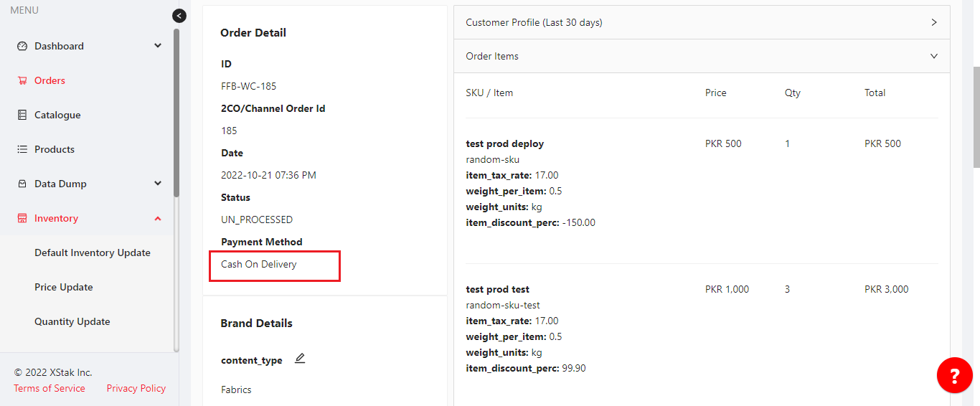The image size is (980, 406).
Task: Expand the Dashboard submenu chevron
Action: [x=158, y=46]
